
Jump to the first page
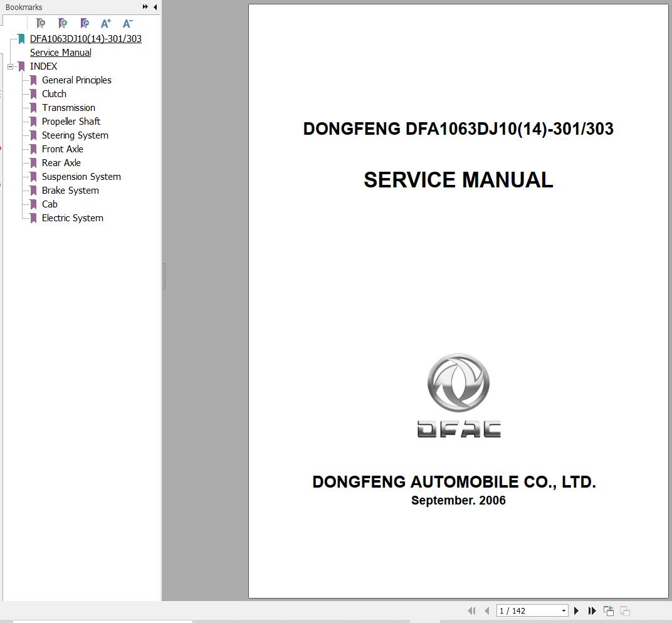pyautogui.click(x=471, y=610)
